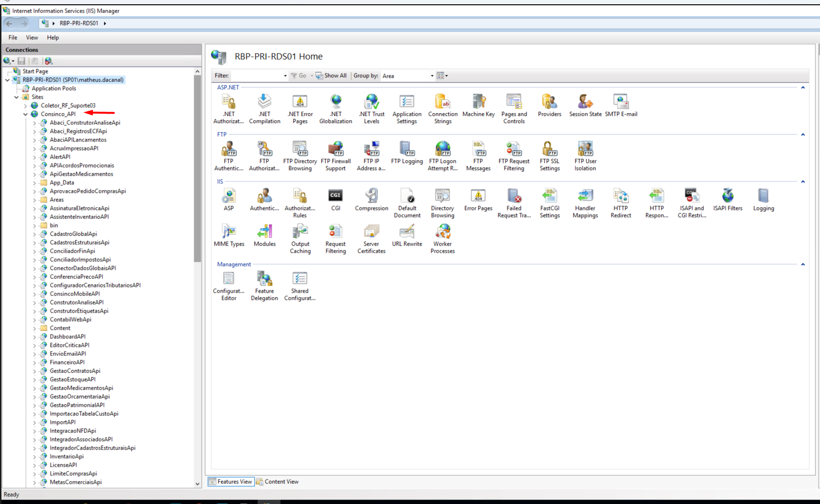
Task: Open Server Certificates feature
Action: 371,239
